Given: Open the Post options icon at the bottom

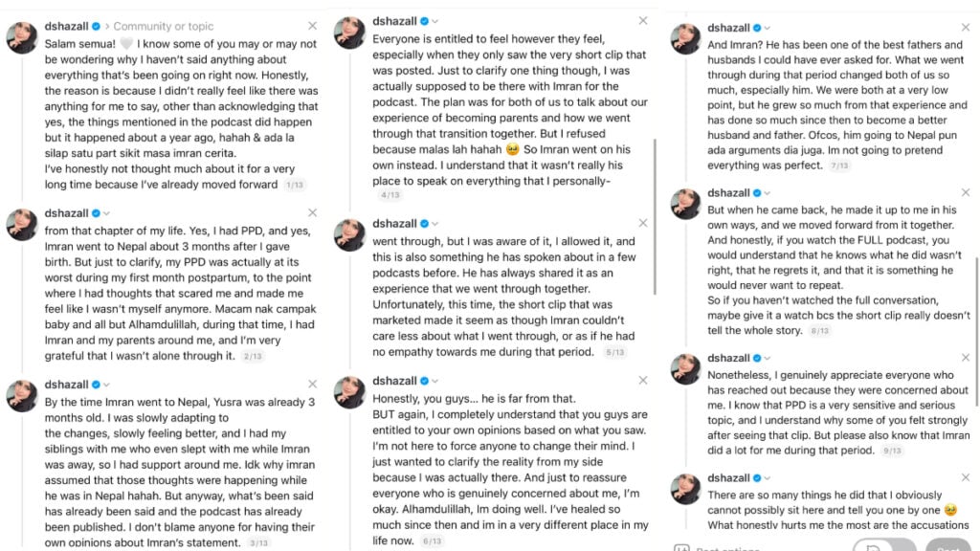Looking at the screenshot, I should [x=681, y=548].
